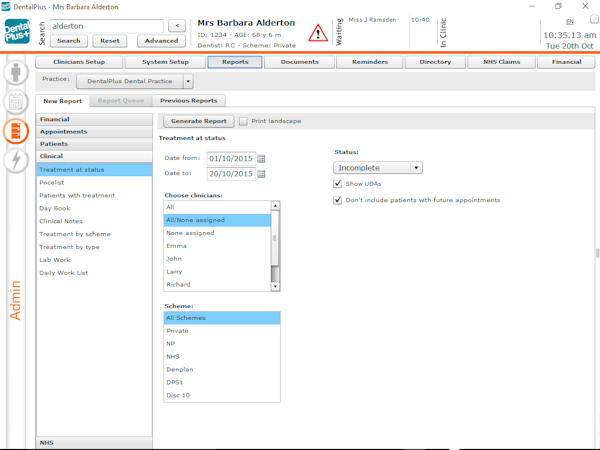Select the All Schemes option

tap(222, 318)
